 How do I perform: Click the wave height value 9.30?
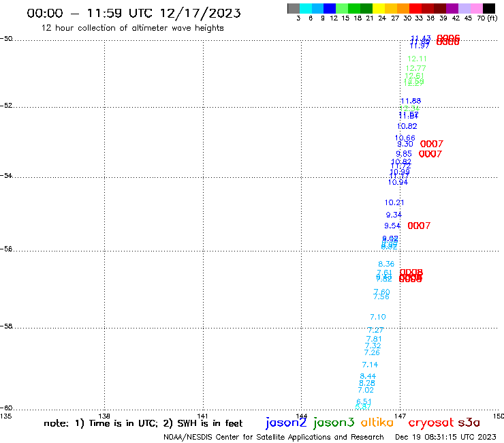click(405, 144)
